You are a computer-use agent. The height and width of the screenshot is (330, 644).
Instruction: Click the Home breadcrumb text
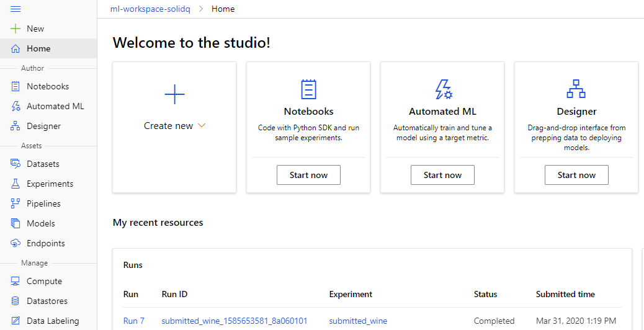pos(223,9)
